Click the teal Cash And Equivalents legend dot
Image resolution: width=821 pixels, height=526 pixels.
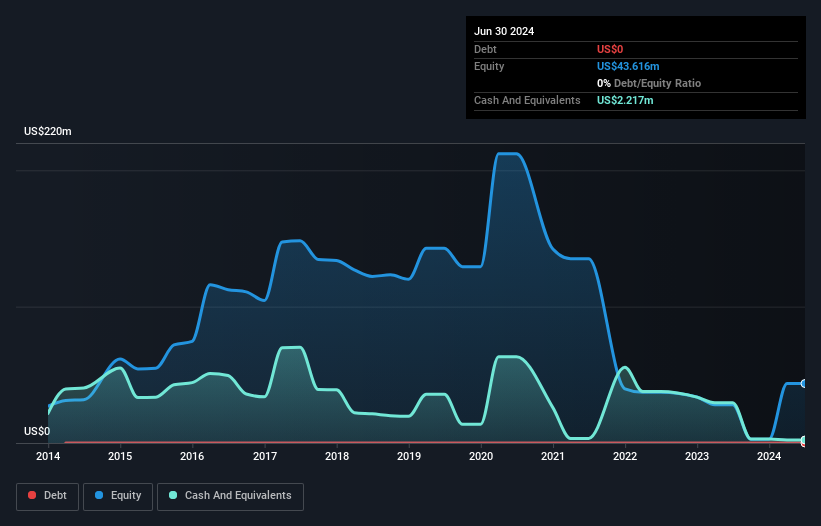[x=174, y=495]
